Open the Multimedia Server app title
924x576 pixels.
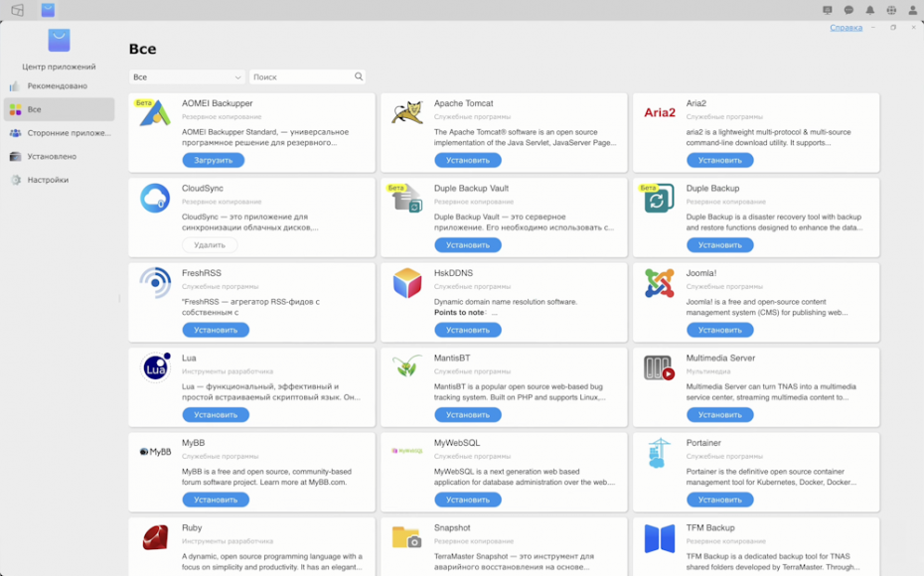tap(720, 359)
